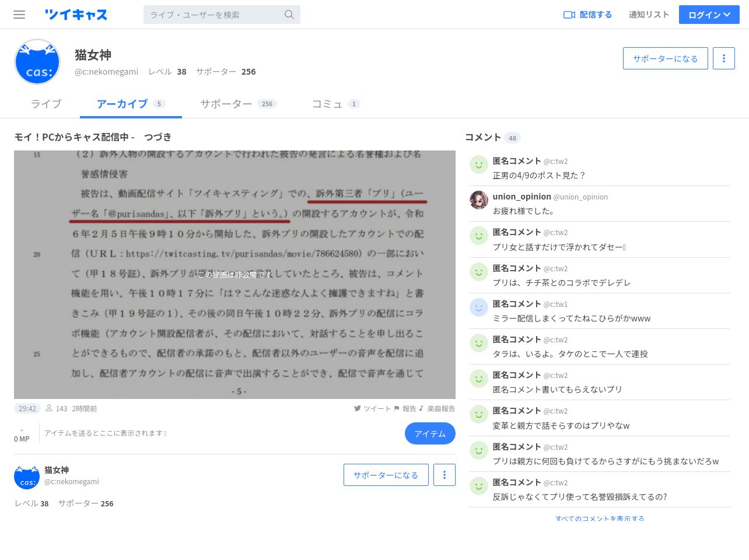Image resolution: width=749 pixels, height=560 pixels.
Task: Select the アーカイブ tab
Action: coord(131,104)
